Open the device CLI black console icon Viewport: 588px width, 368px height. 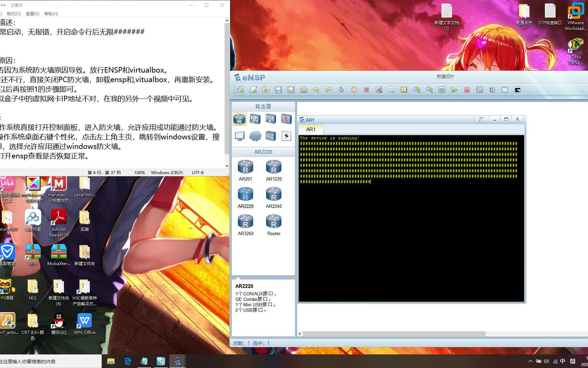tap(518, 90)
